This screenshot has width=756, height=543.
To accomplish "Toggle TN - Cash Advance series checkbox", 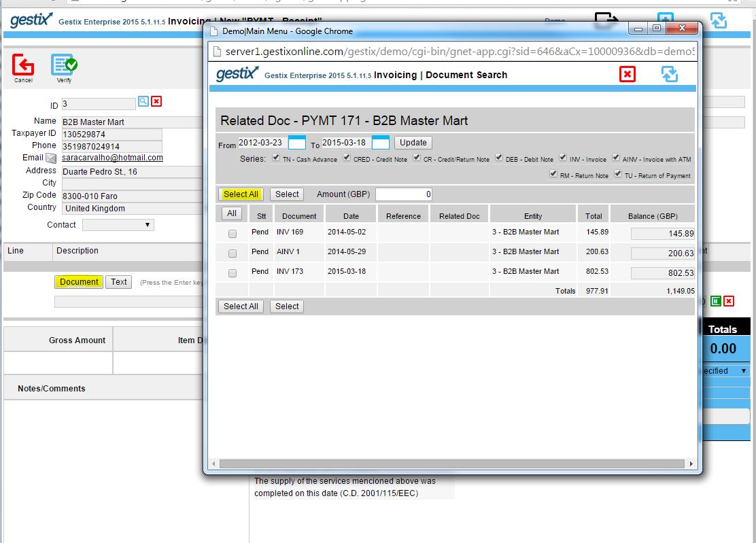I will coord(276,158).
